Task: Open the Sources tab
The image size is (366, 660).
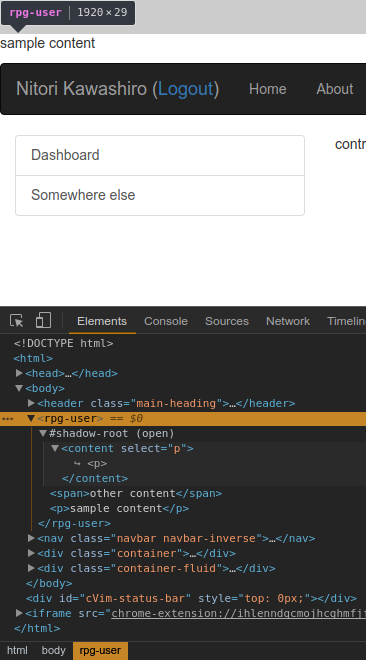Action: 227,321
